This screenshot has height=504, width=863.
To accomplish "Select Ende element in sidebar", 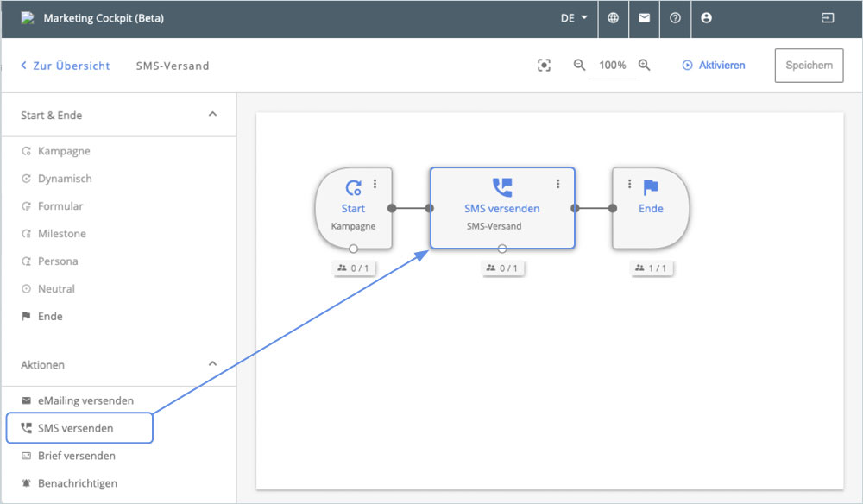I will (41, 317).
